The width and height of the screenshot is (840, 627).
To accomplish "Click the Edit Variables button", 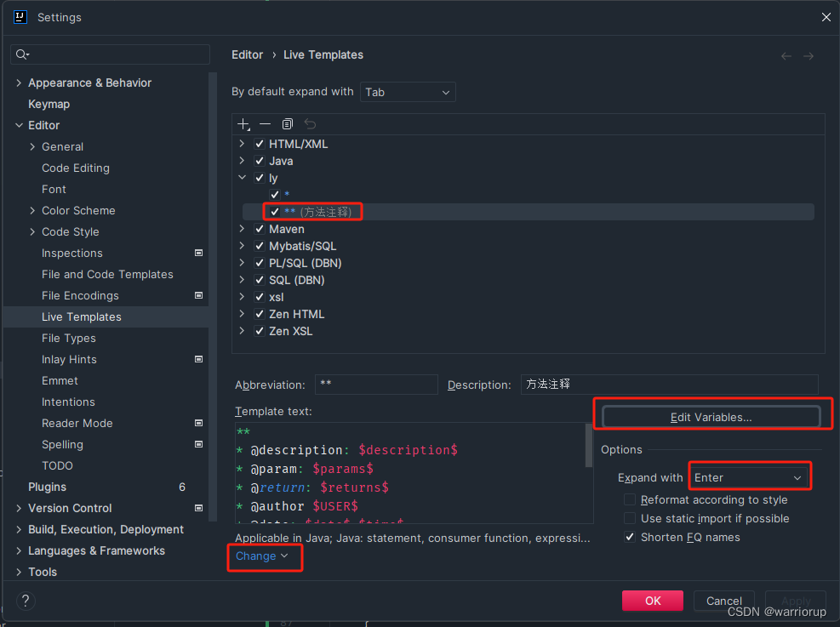I will tap(711, 417).
